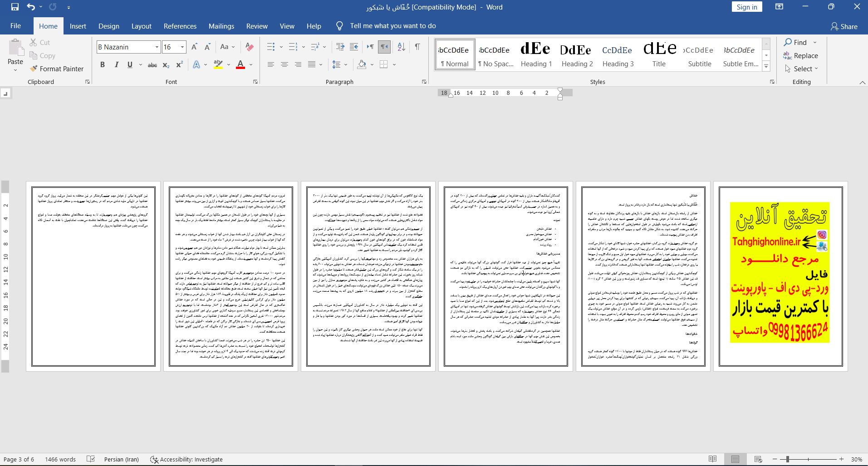
Task: Expand the Styles gallery more button
Action: click(766, 66)
